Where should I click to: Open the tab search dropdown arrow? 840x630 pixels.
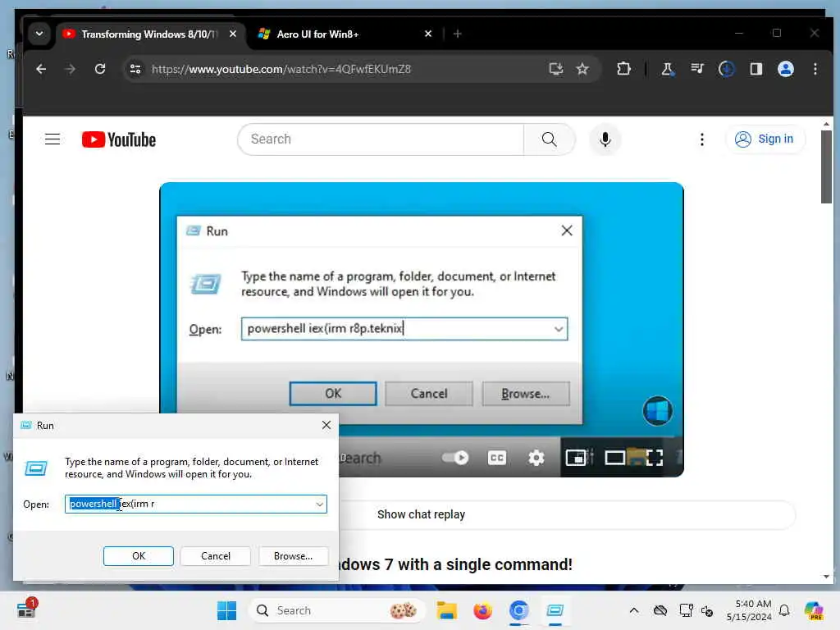coord(39,34)
